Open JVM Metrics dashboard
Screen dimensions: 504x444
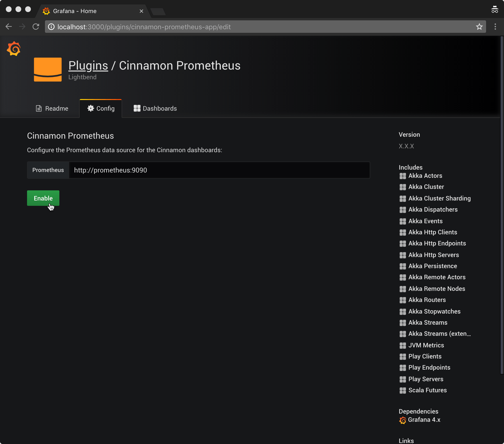click(426, 345)
